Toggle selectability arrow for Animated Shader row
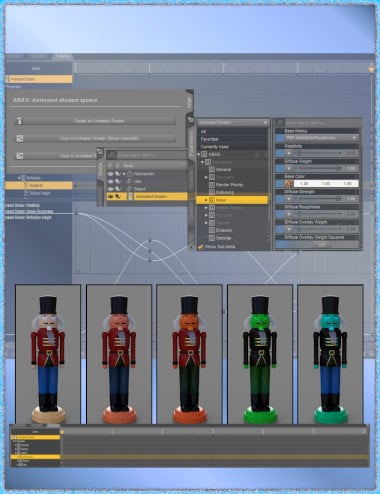 click(118, 196)
